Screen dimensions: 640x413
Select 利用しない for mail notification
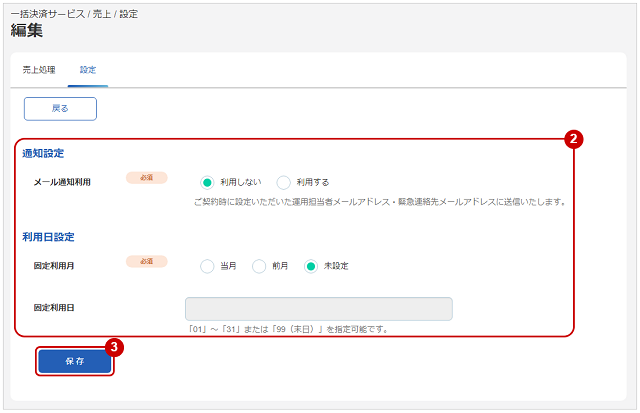click(207, 182)
